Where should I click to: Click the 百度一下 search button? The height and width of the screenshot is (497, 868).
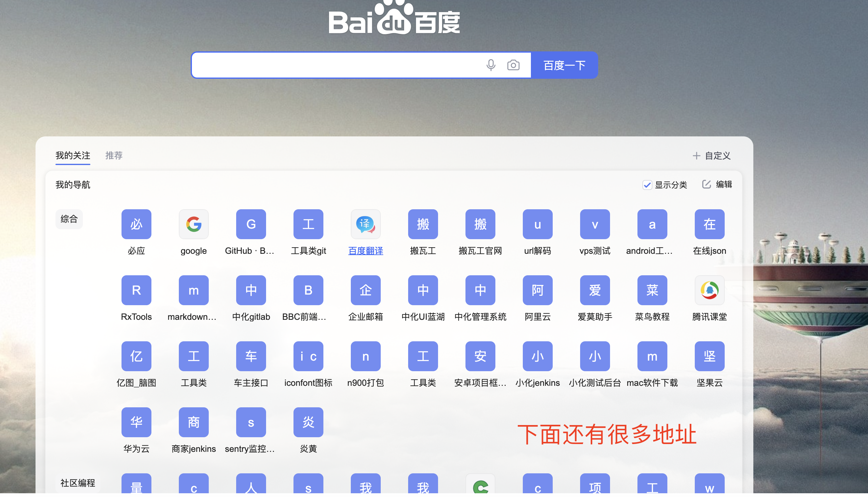(x=564, y=65)
